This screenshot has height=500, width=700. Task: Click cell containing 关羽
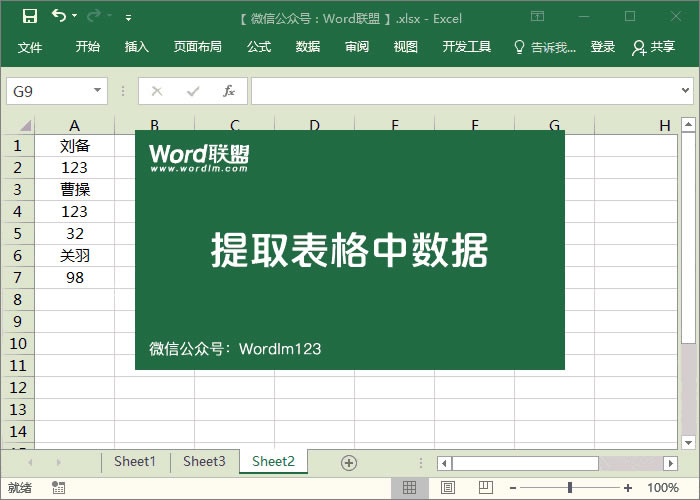click(x=75, y=255)
